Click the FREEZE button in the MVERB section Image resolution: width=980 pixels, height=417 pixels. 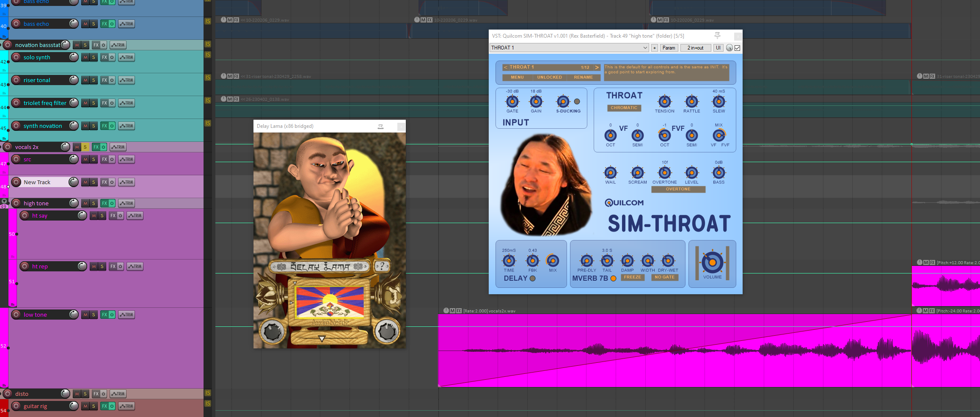coord(633,277)
